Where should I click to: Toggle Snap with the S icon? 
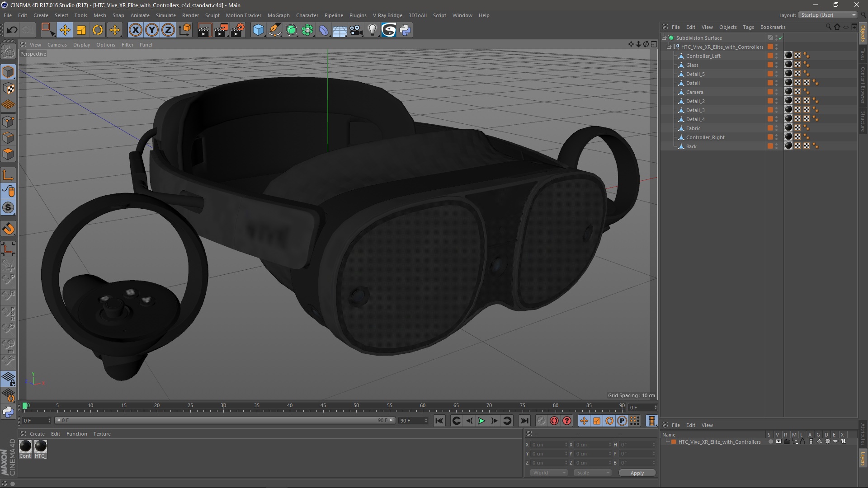[x=8, y=208]
